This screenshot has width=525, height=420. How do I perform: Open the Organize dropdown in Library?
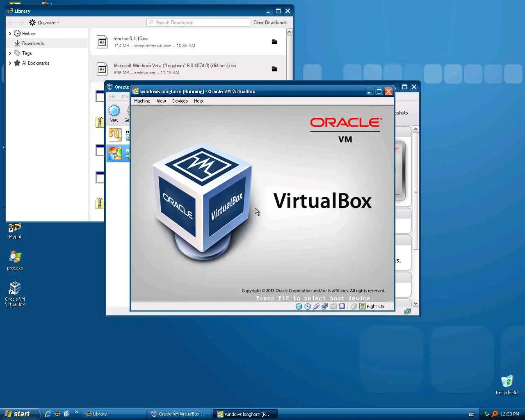(x=44, y=23)
